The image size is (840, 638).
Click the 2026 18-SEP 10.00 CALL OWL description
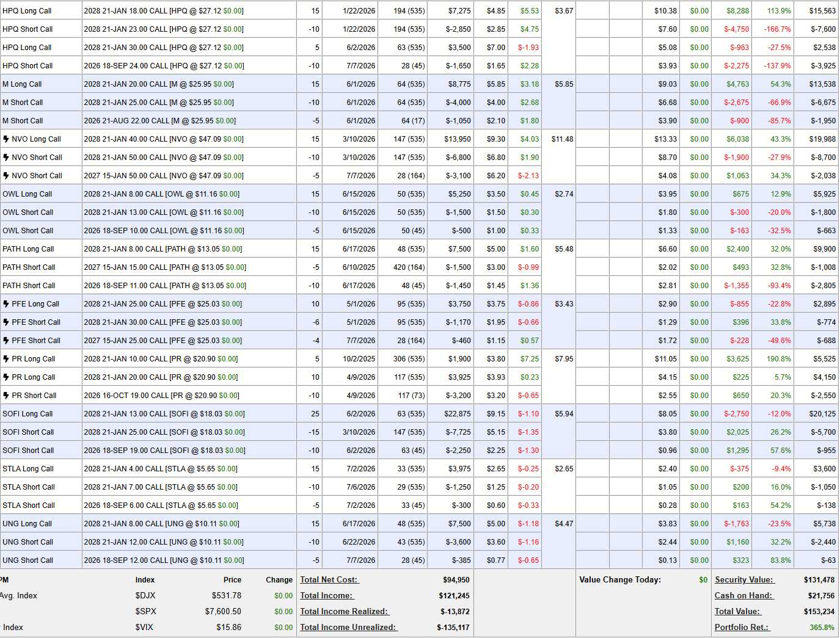click(x=164, y=231)
